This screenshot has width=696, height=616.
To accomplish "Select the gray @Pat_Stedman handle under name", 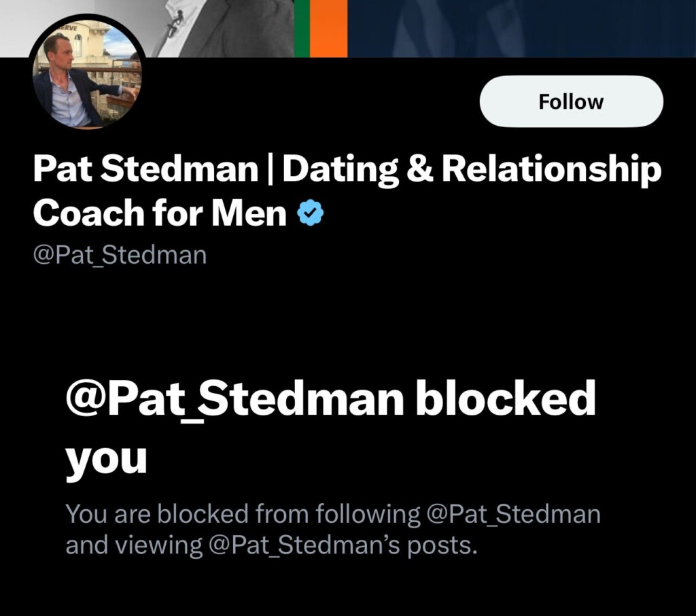I will click(120, 256).
